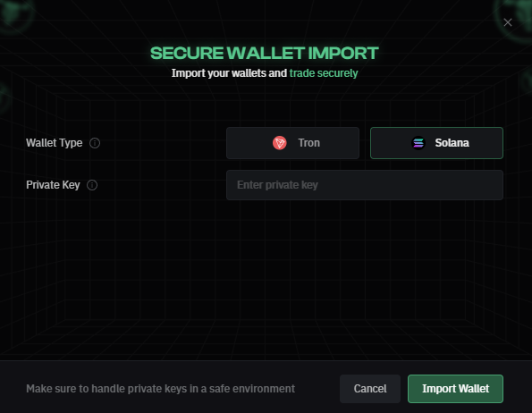Focus the Enter private key field
532x413 pixels.
tap(365, 185)
